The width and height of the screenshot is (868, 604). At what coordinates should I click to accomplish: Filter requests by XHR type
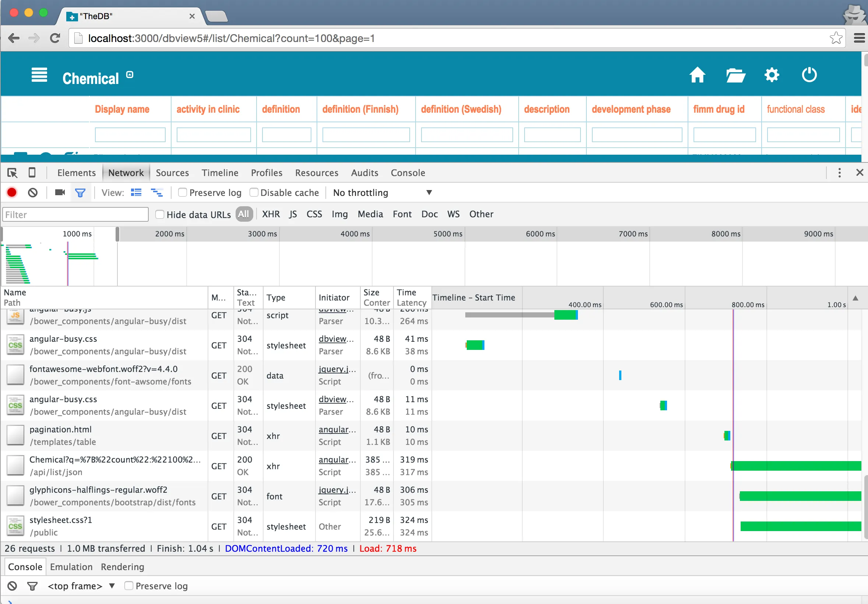271,214
